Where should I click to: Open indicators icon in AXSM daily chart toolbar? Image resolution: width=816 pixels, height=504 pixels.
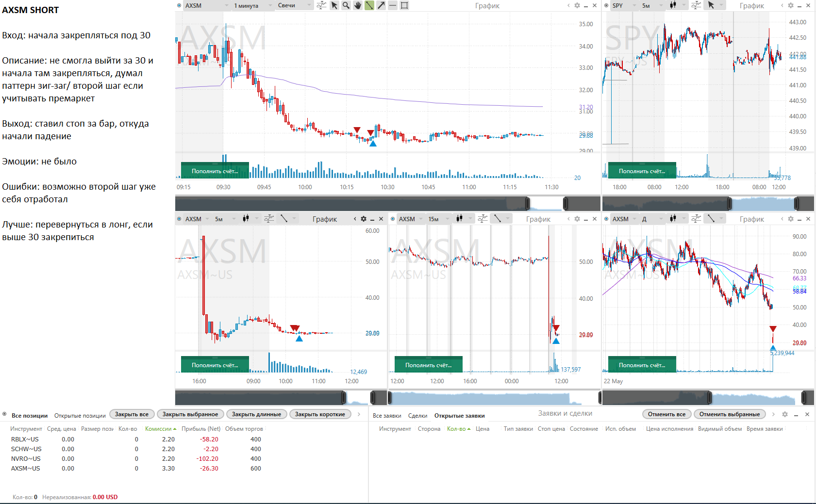[x=696, y=219]
